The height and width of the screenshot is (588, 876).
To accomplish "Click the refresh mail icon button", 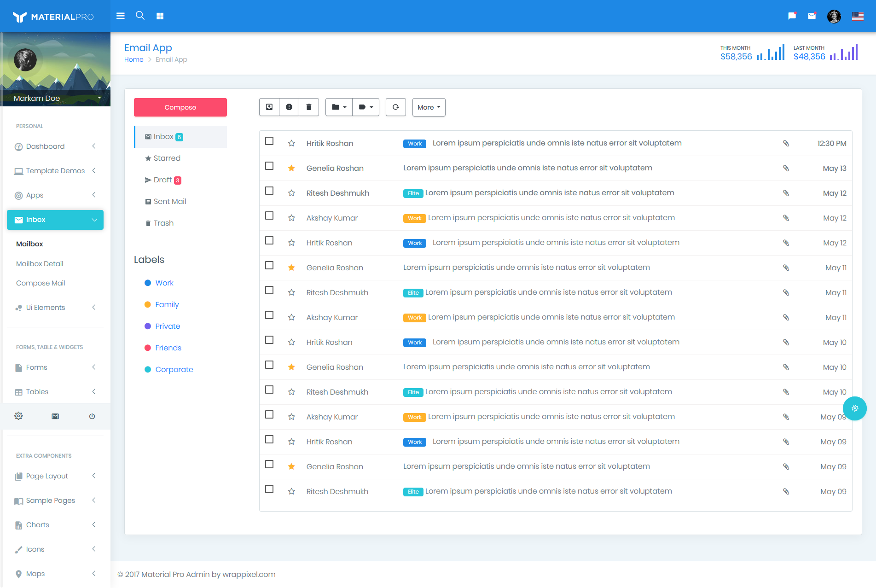I will 395,107.
